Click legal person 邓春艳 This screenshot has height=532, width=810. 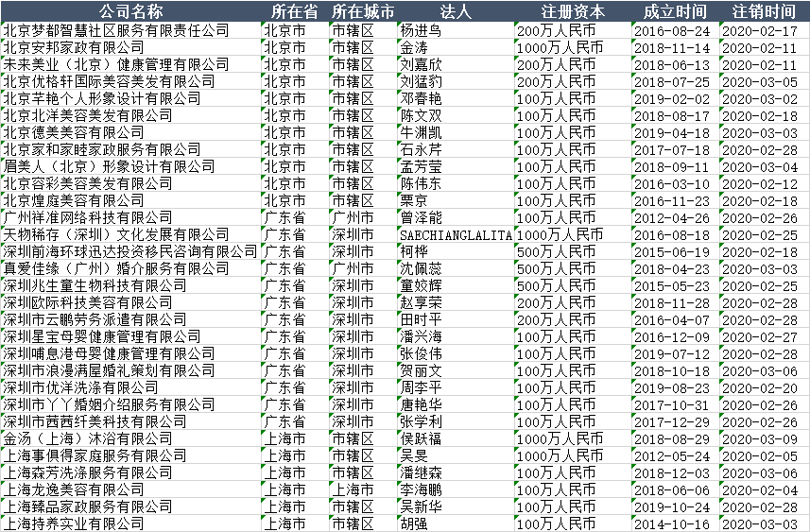pos(456,98)
